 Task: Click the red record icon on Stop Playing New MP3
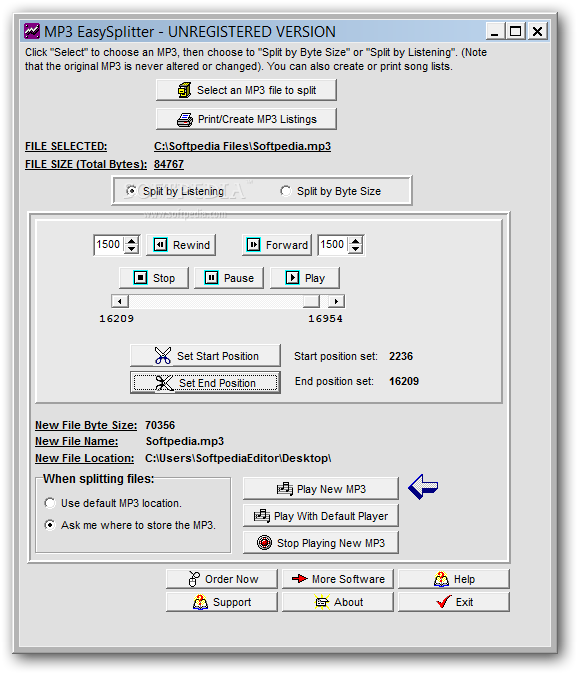click(x=264, y=542)
